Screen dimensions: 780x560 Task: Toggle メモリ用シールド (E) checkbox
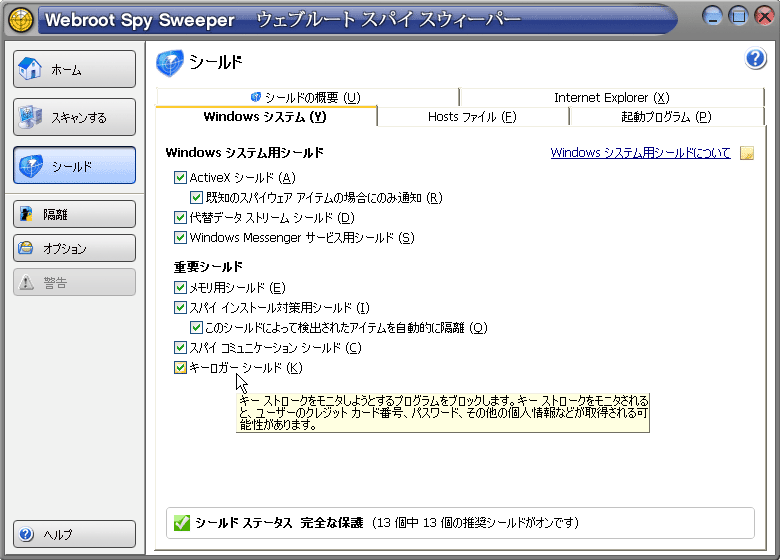[180, 287]
